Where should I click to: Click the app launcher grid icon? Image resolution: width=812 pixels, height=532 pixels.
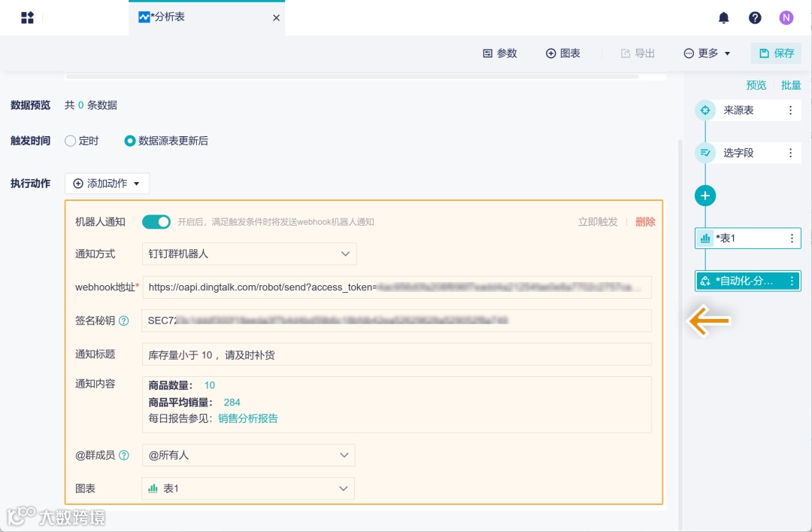pos(28,17)
